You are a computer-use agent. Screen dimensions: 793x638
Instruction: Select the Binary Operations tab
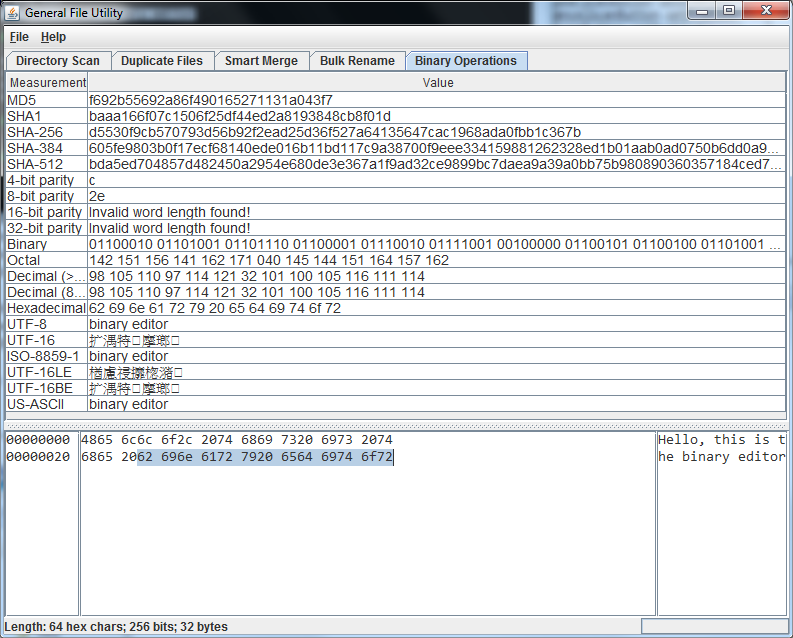click(x=466, y=61)
